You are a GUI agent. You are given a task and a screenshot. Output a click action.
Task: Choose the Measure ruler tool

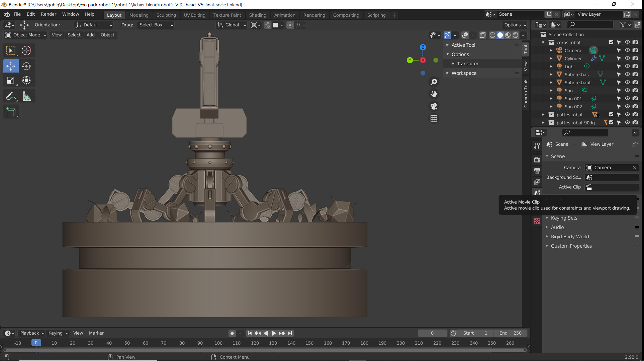click(x=26, y=97)
